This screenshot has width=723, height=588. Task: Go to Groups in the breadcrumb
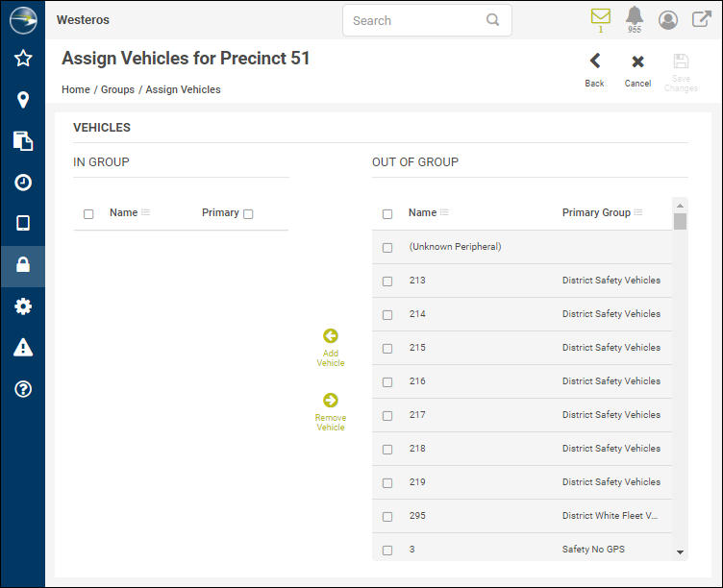tap(117, 89)
